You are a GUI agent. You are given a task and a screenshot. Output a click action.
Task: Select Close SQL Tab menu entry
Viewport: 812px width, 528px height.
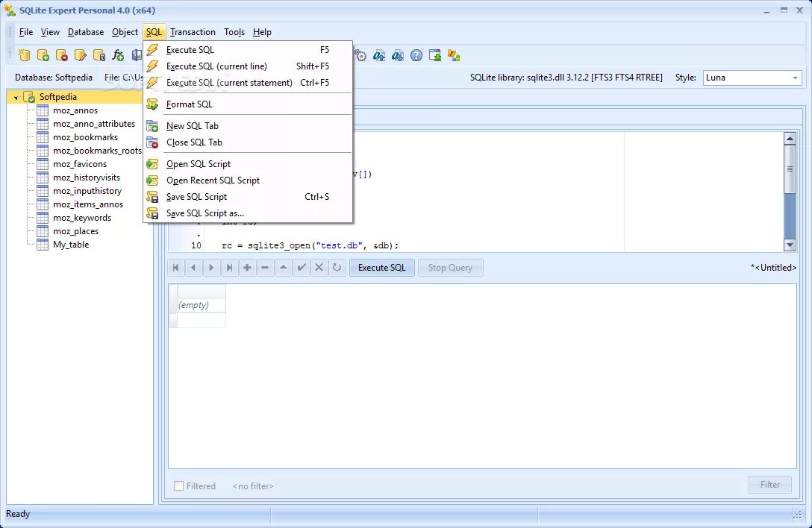pyautogui.click(x=248, y=142)
